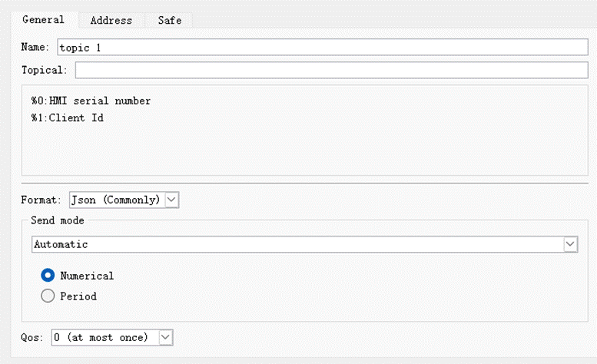Expand the Format dropdown arrow
Image resolution: width=597 pixels, height=364 pixels.
click(x=171, y=200)
